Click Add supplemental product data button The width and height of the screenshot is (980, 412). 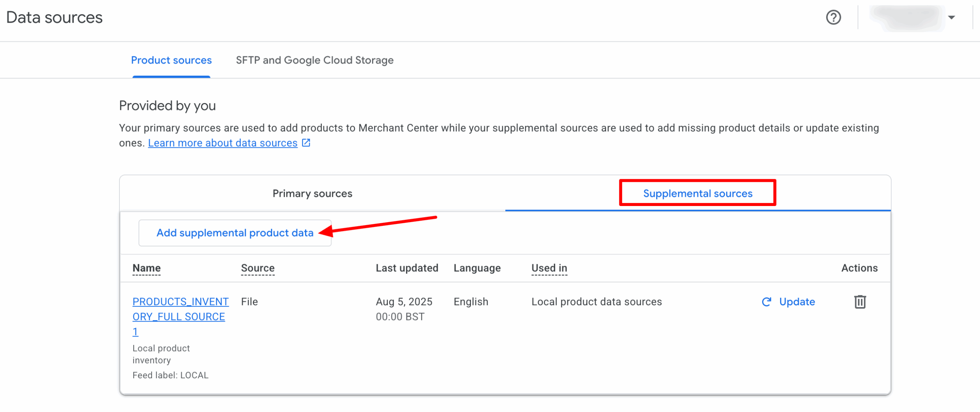tap(235, 233)
